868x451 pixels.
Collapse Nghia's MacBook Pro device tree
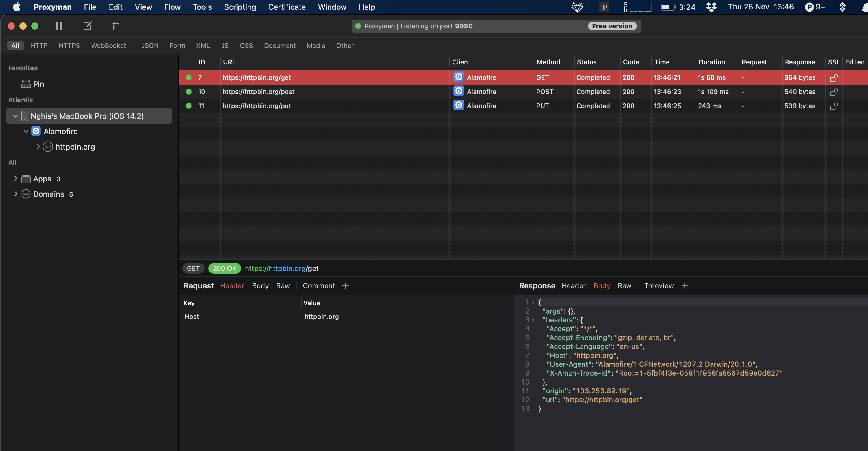pos(15,116)
